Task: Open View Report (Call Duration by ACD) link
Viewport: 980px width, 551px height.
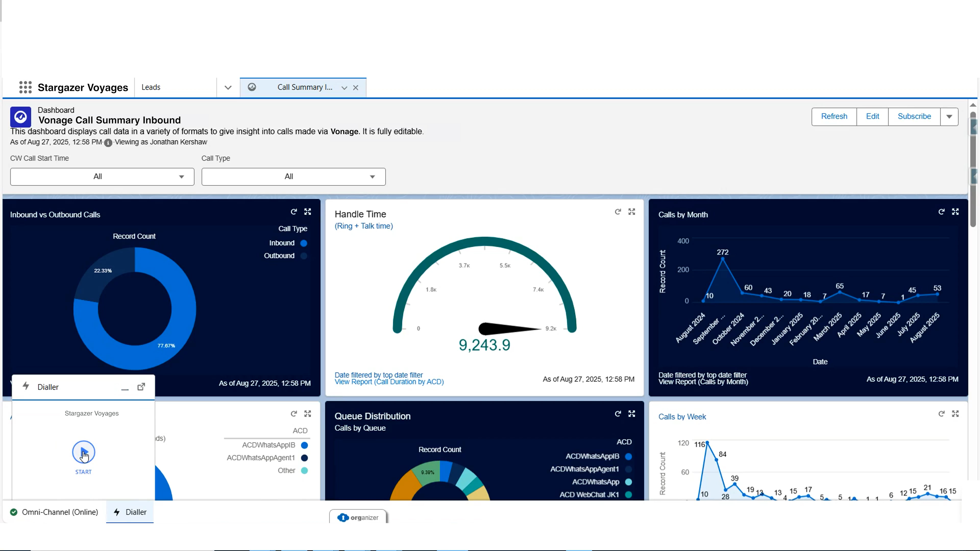Action: click(389, 382)
